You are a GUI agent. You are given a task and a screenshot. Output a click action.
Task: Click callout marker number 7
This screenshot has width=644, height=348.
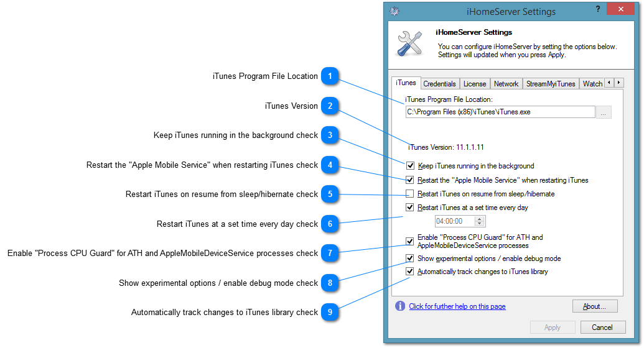pos(330,254)
